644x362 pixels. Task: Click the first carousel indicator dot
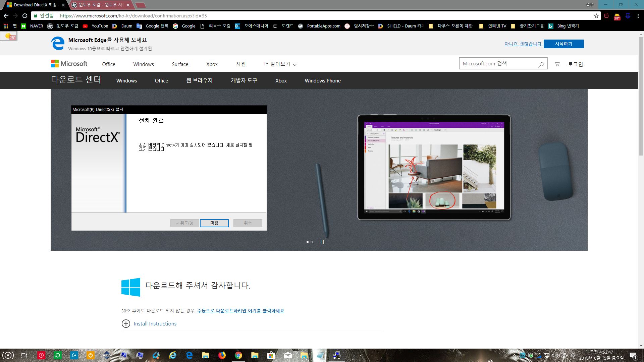[x=307, y=242]
